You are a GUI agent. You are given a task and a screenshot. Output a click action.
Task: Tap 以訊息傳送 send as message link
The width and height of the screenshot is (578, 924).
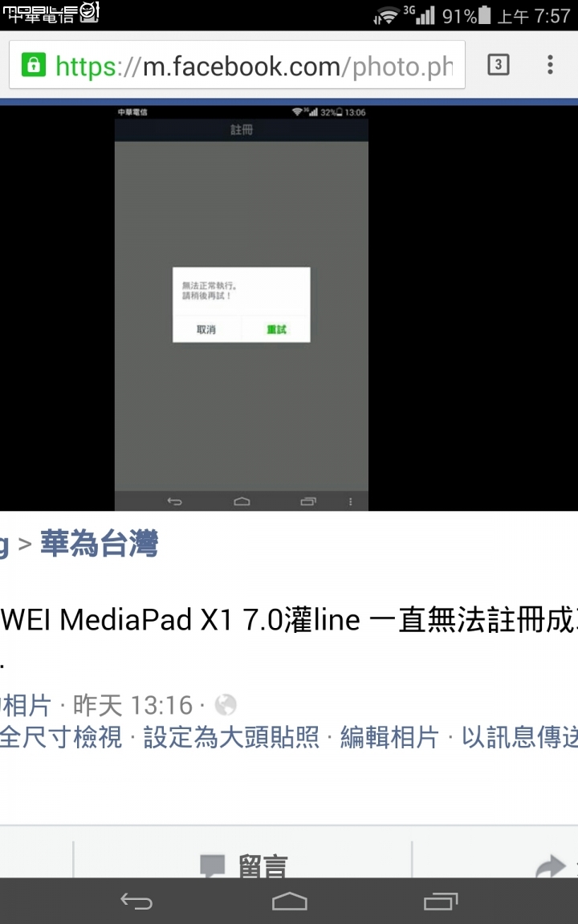click(x=519, y=736)
